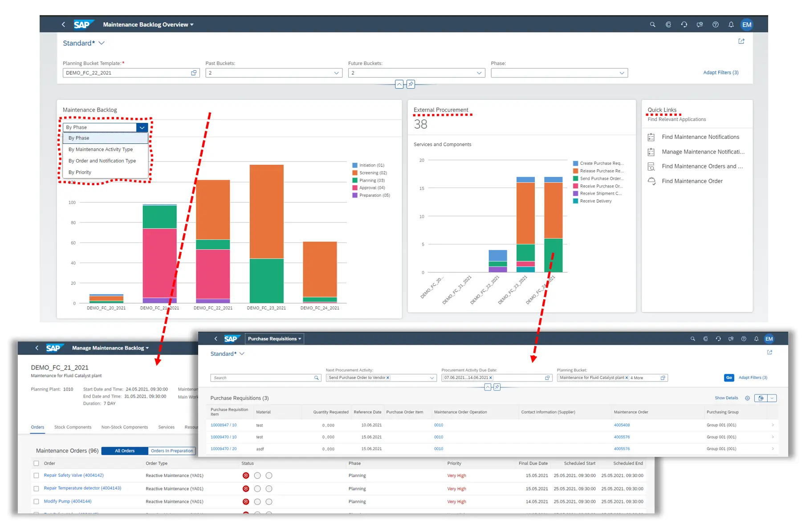The height and width of the screenshot is (532, 806).
Task: Click the red status indicator for Modify Pump
Action: point(246,502)
